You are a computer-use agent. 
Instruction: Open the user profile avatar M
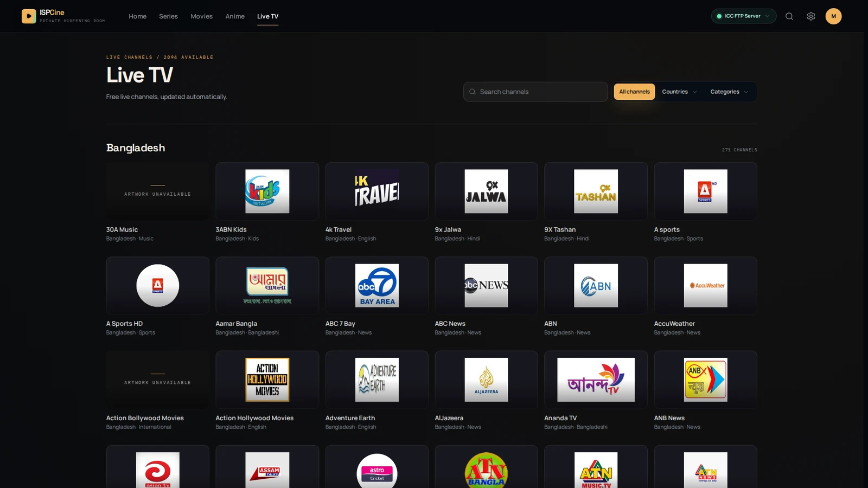(834, 16)
